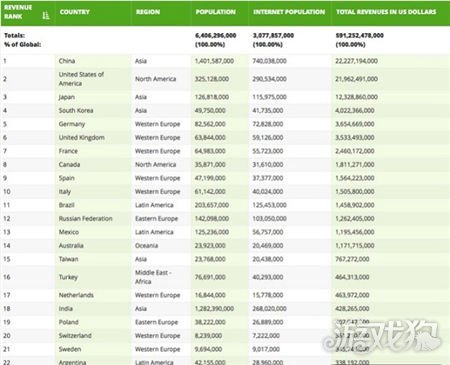This screenshot has height=365, width=450.
Task: Click the Internet Population column header
Action: point(289,12)
